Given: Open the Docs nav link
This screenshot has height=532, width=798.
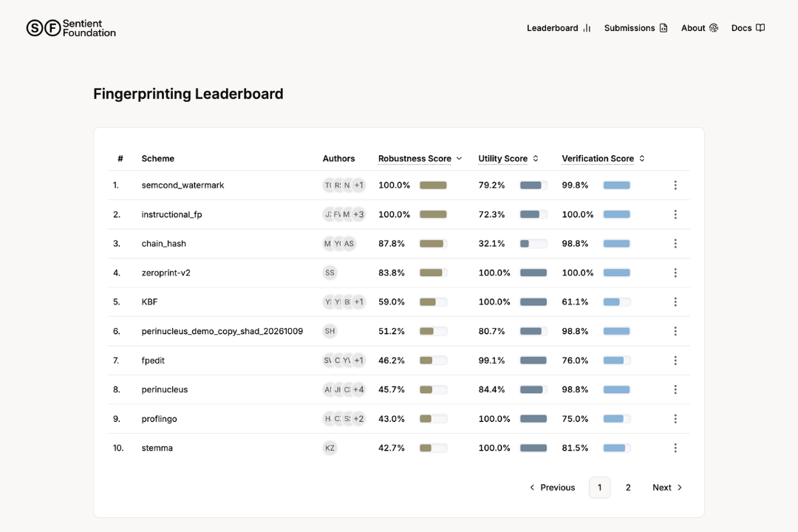Looking at the screenshot, I should (x=748, y=28).
